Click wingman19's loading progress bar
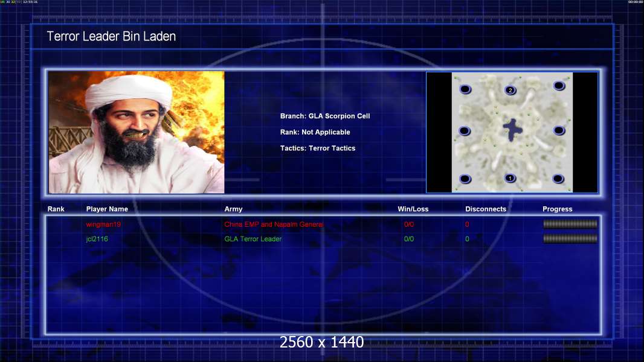 click(x=570, y=224)
